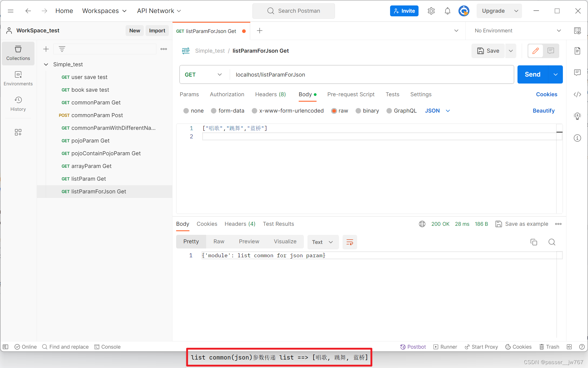The height and width of the screenshot is (368, 588).
Task: Click the Invite button
Action: 404,11
